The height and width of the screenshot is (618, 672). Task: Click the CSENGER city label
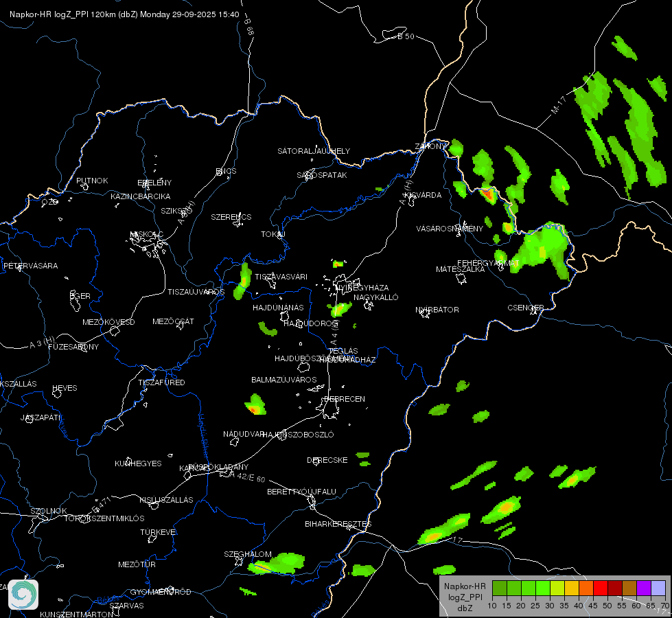(526, 308)
